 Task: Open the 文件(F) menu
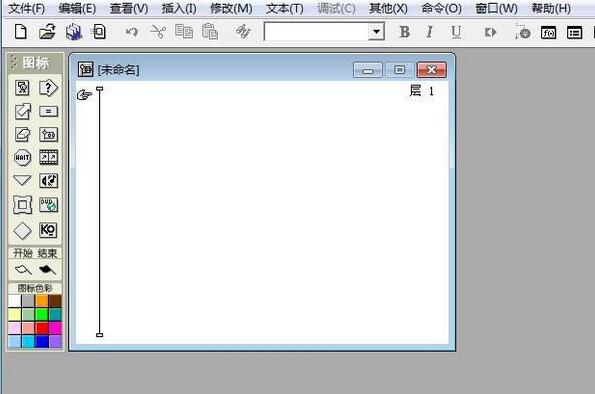coord(27,8)
